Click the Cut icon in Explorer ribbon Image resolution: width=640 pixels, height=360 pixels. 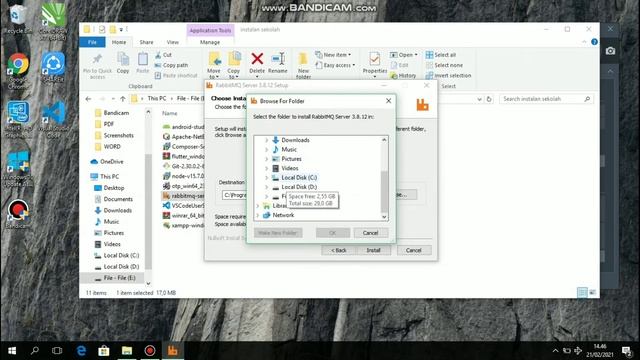coord(158,55)
